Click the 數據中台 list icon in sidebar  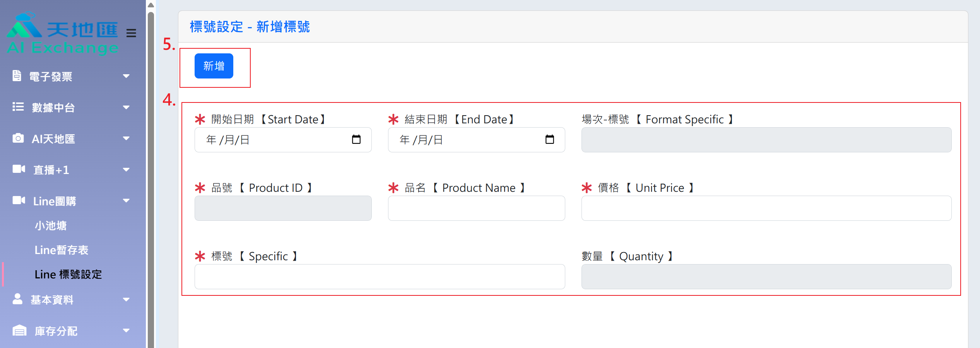point(18,107)
